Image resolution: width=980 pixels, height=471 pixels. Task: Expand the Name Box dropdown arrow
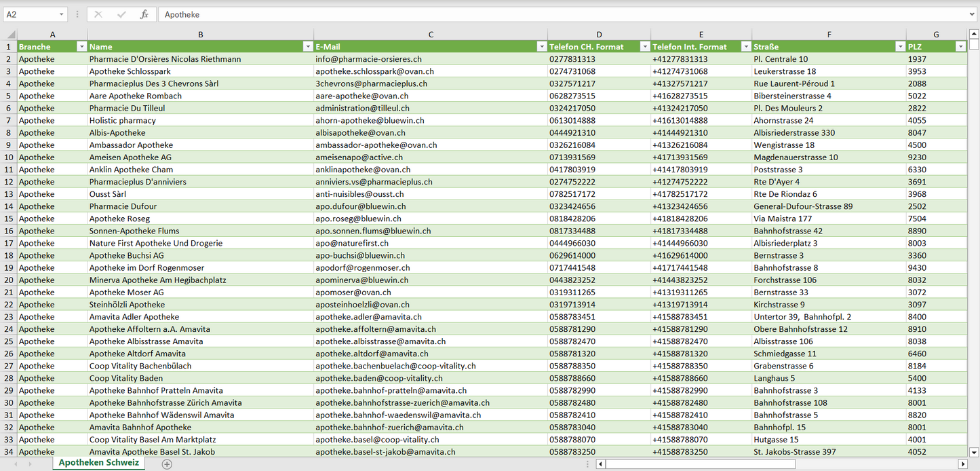coord(61,14)
